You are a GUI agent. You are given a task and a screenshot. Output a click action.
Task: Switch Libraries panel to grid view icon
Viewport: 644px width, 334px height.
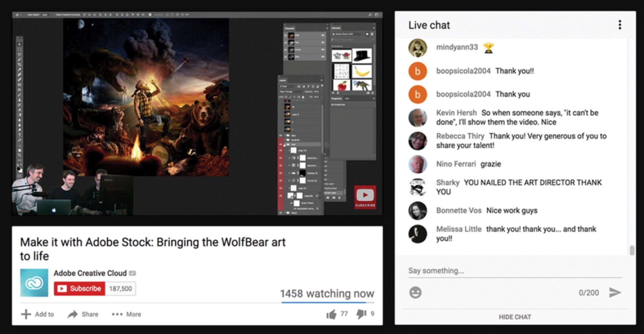click(x=367, y=34)
